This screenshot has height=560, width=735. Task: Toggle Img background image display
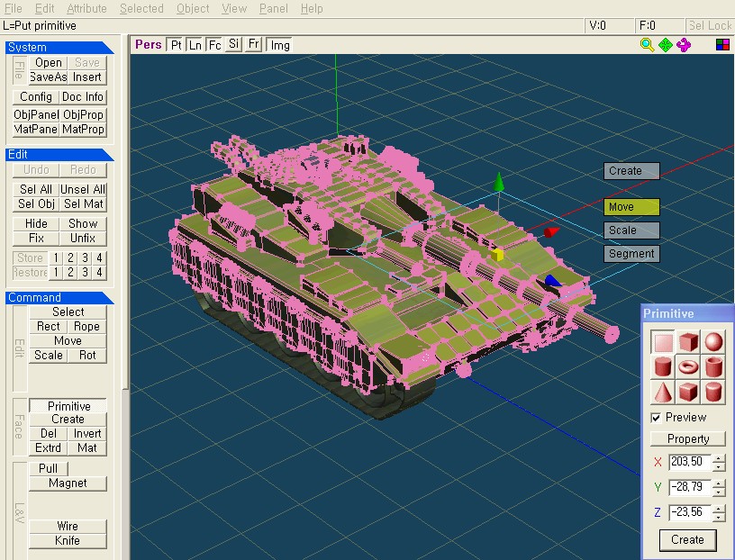280,45
